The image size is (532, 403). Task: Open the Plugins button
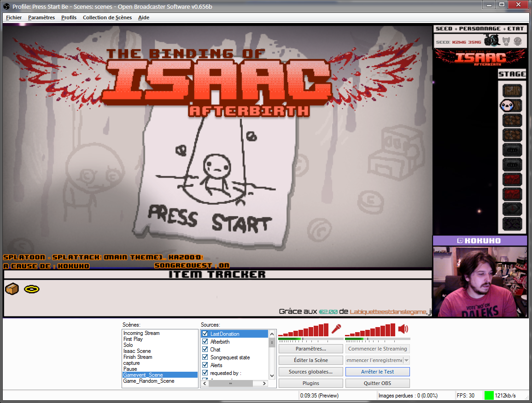click(x=311, y=383)
